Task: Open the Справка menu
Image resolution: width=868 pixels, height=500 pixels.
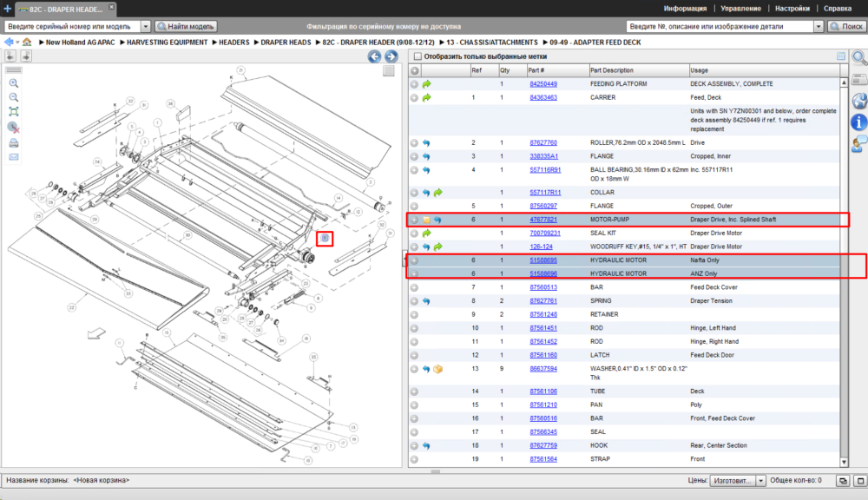Action: pyautogui.click(x=837, y=9)
